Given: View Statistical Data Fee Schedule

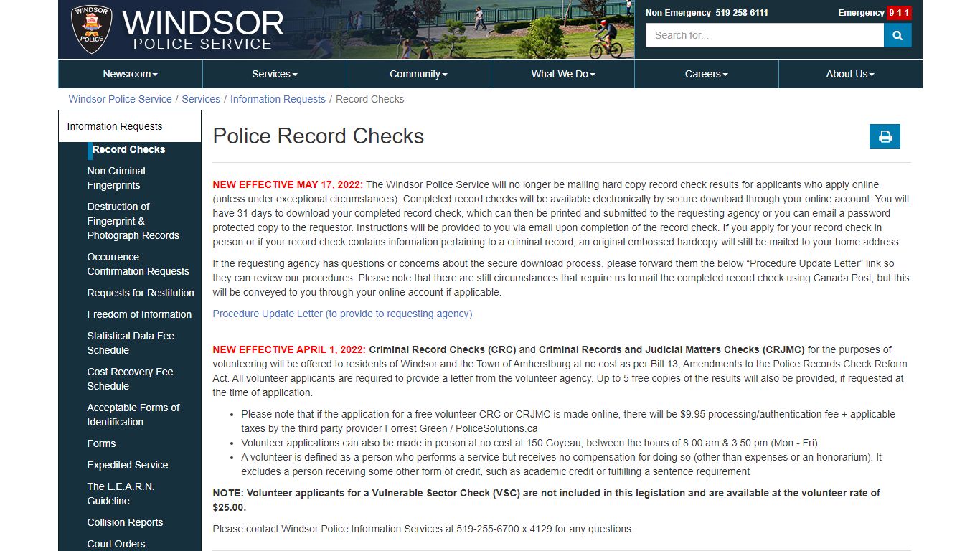Looking at the screenshot, I should click(x=131, y=343).
